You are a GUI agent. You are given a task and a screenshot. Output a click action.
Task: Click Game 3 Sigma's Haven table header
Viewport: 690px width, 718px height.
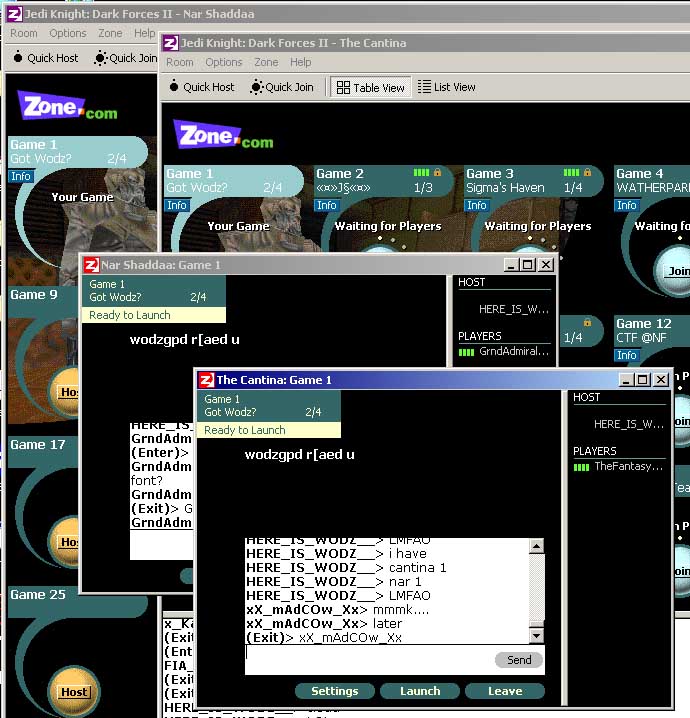(x=532, y=180)
